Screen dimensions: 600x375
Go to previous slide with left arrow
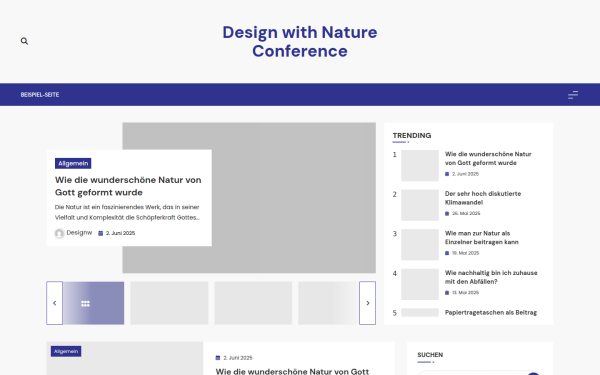point(54,303)
